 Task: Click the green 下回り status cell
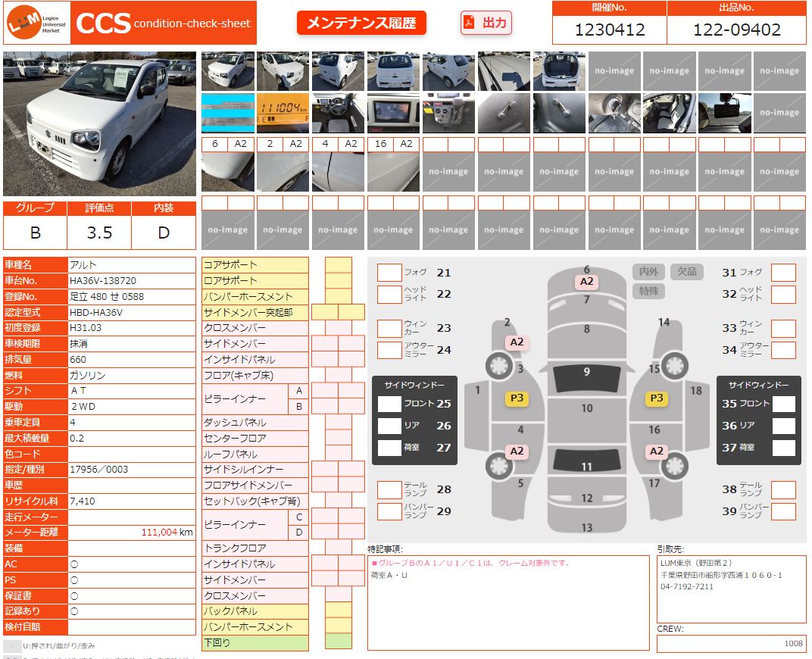pyautogui.click(x=338, y=642)
